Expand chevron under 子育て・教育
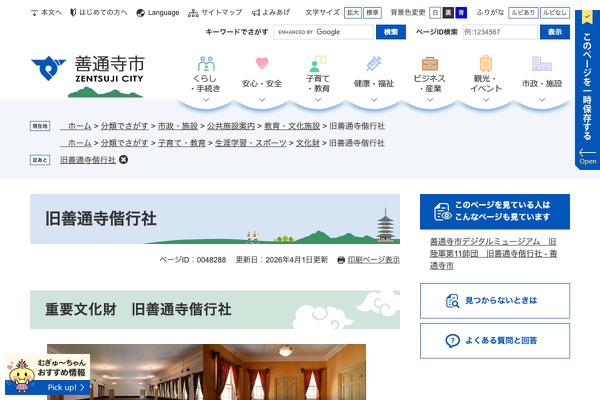The image size is (600, 400). pos(318,100)
